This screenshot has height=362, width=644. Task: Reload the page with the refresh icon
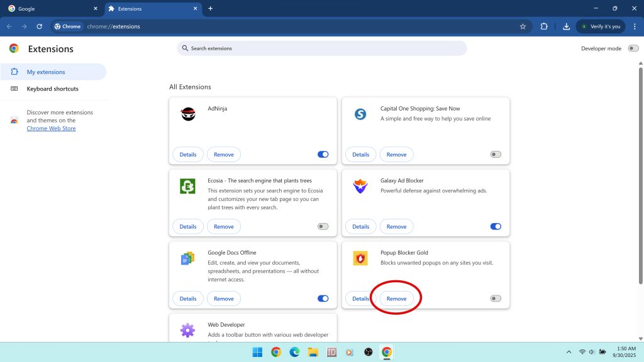click(x=39, y=26)
